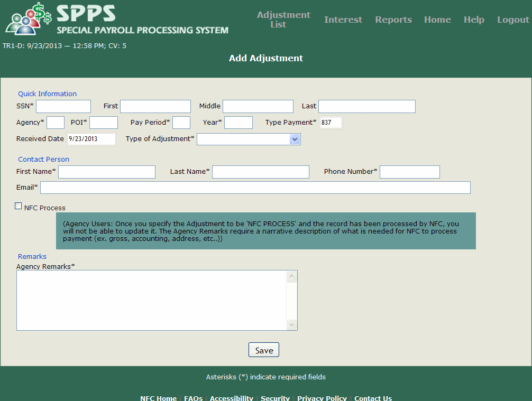Image resolution: width=532 pixels, height=401 pixels.
Task: Click the Add Adjustment page title
Action: click(265, 58)
